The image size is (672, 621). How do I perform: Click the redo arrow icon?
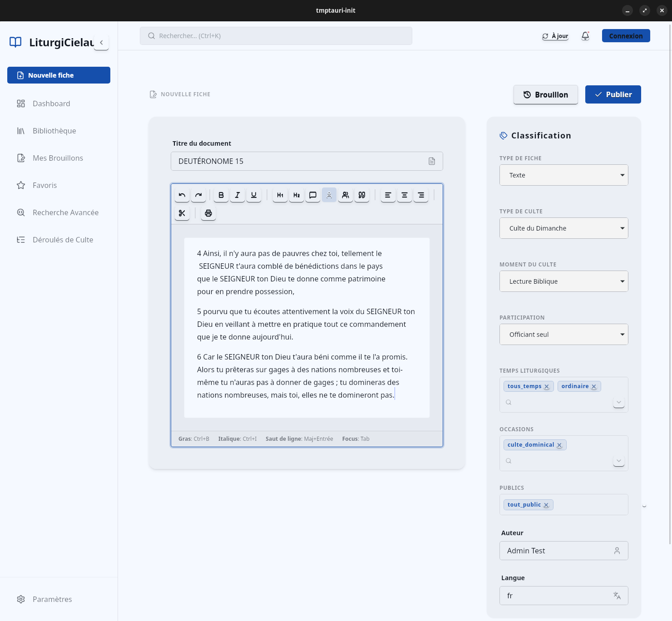tap(198, 195)
